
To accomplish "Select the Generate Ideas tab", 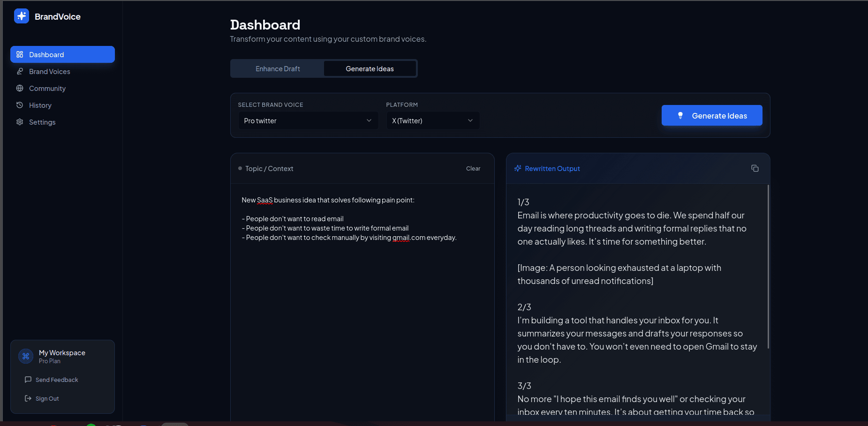I will pos(370,68).
